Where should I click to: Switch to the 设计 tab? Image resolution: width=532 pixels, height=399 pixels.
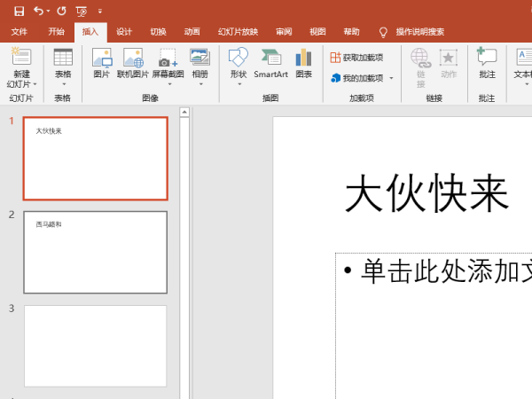tap(124, 32)
